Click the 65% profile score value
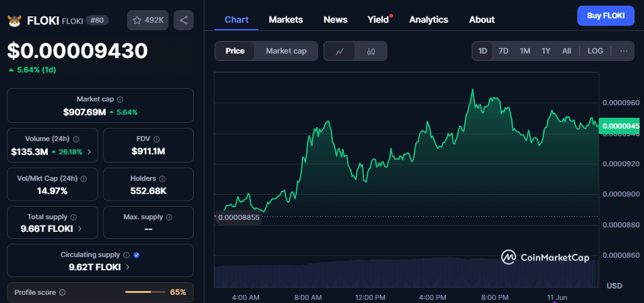Viewport: 644px width, 303px height. 178,292
